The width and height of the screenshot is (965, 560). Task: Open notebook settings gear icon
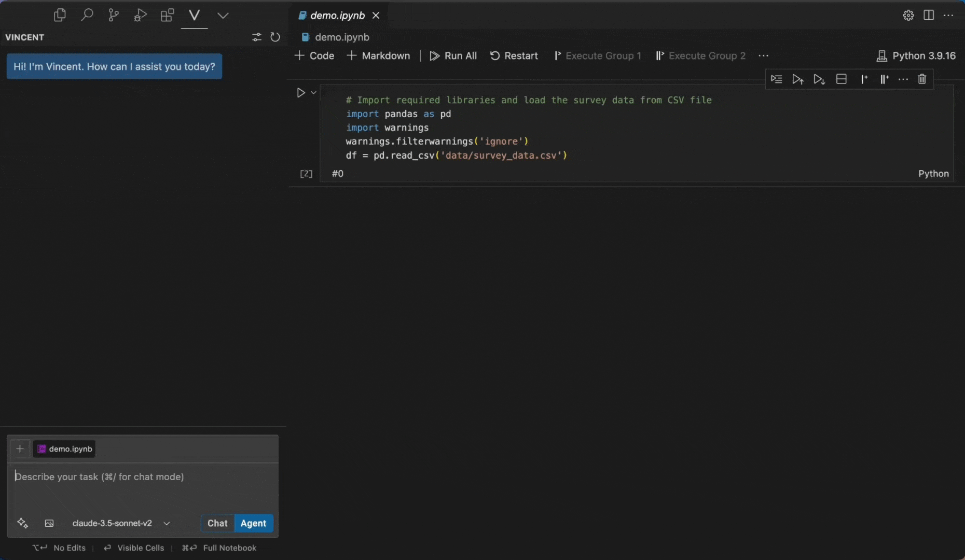pyautogui.click(x=908, y=15)
